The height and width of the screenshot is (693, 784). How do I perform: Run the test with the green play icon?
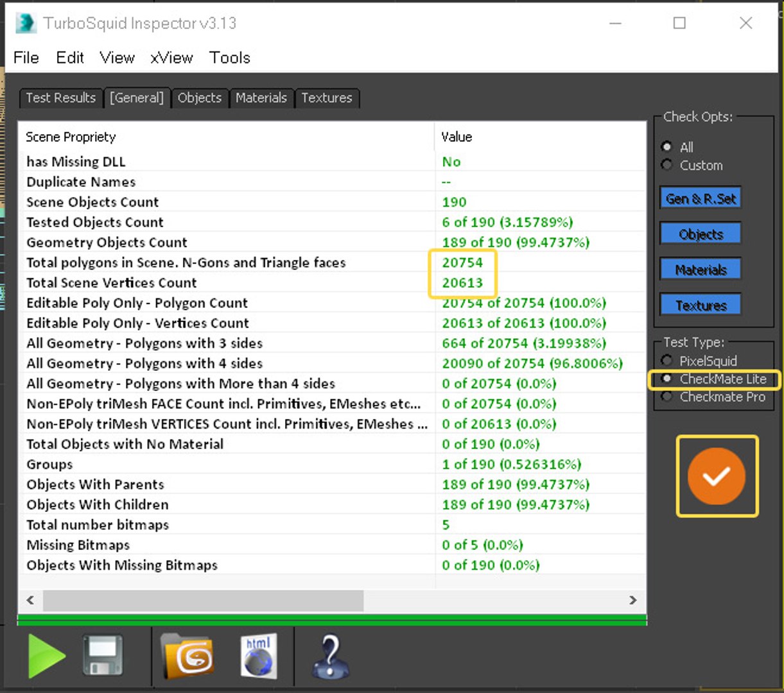click(47, 656)
